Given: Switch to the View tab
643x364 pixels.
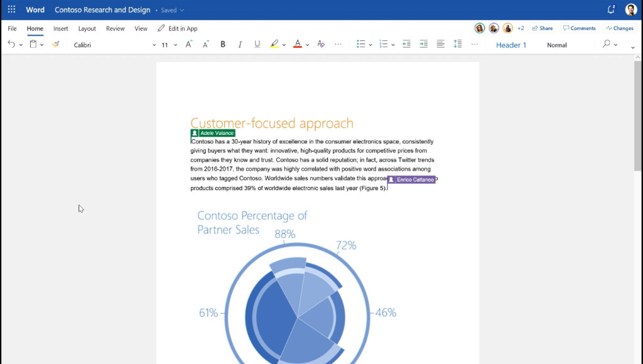Looking at the screenshot, I should pyautogui.click(x=141, y=28).
